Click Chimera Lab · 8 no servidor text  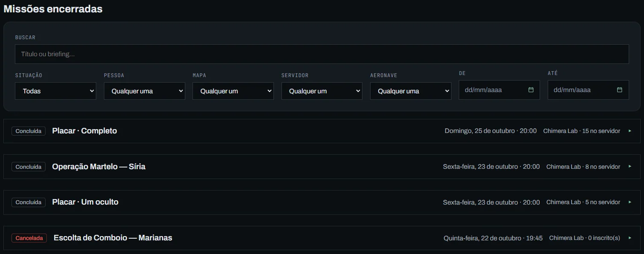[x=583, y=167]
